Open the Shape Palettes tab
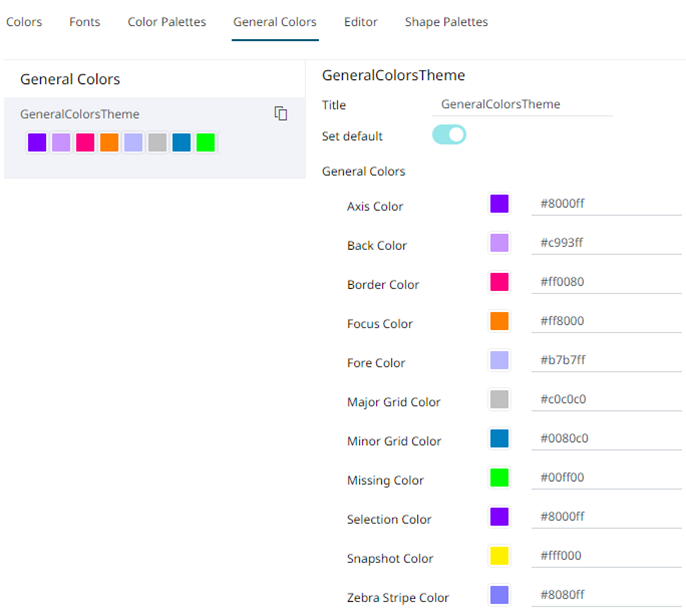686x615 pixels. (446, 22)
